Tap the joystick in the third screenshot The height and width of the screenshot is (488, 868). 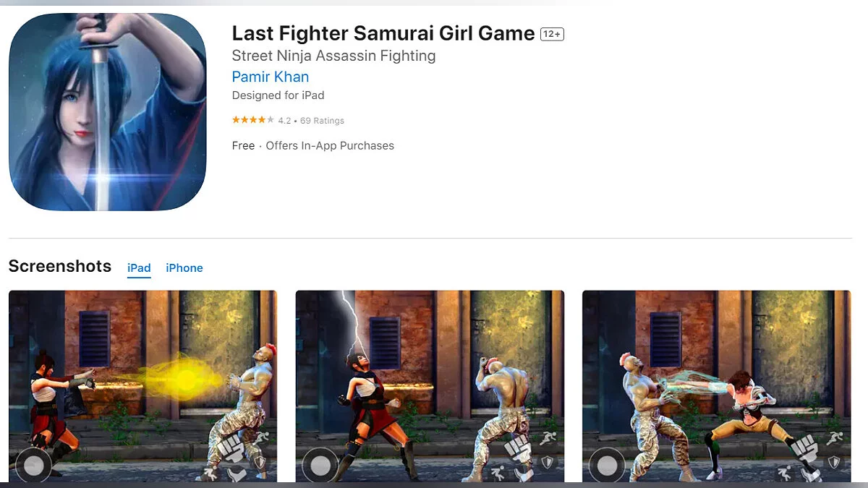pos(607,466)
